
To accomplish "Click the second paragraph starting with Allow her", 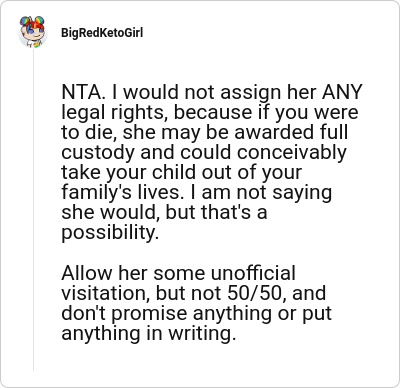I will click(x=196, y=303).
